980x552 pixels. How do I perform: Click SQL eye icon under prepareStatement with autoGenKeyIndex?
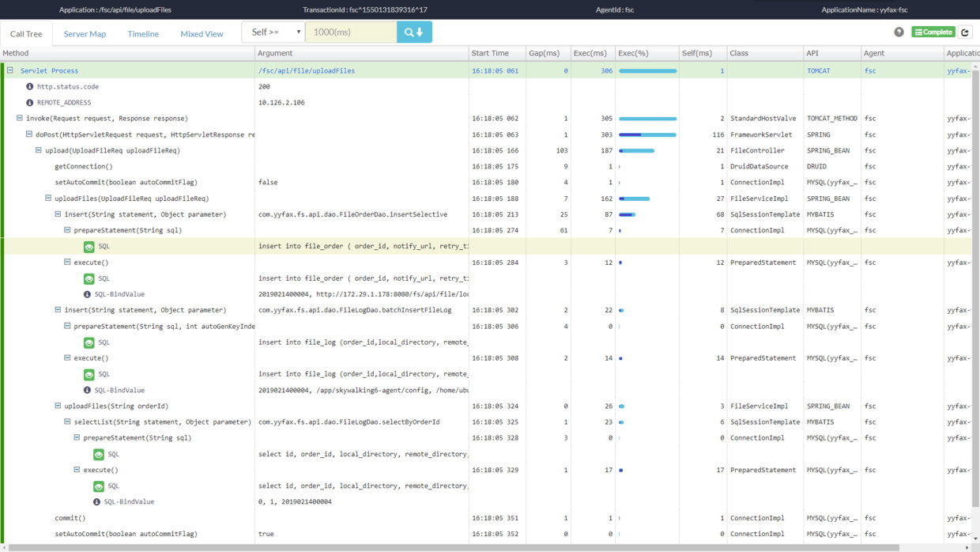pyautogui.click(x=89, y=342)
